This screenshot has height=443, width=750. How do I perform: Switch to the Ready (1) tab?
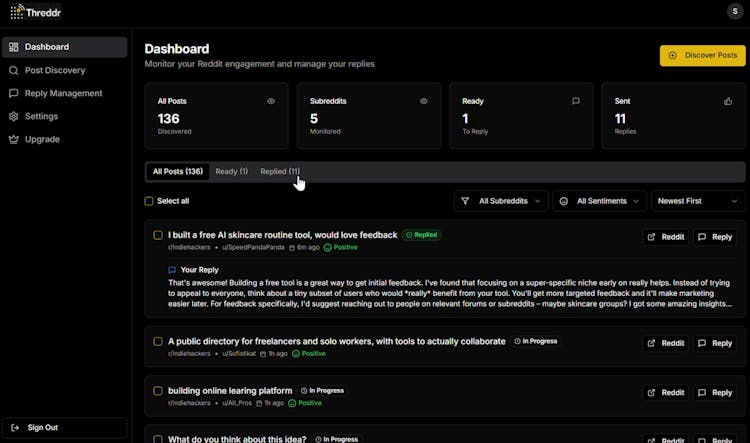(x=232, y=171)
